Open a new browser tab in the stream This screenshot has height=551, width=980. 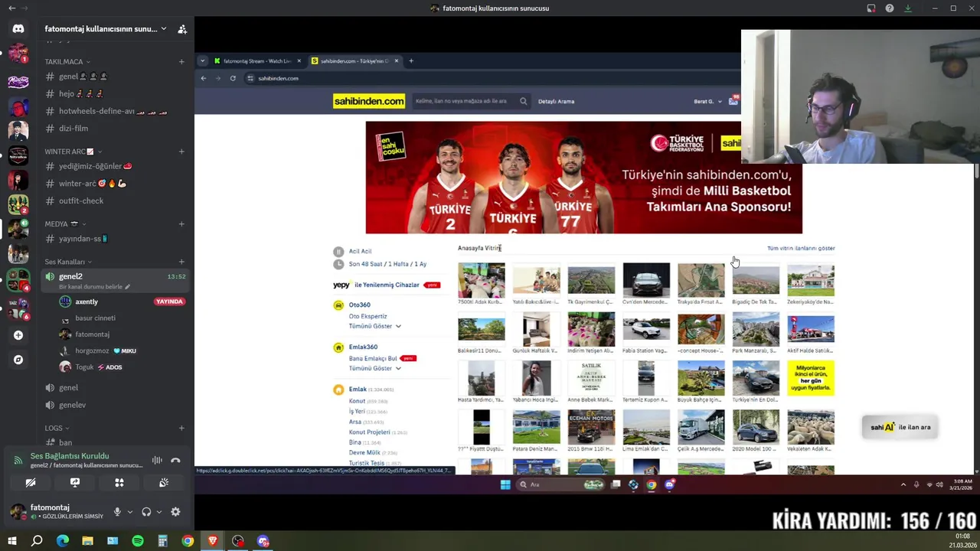tap(411, 60)
